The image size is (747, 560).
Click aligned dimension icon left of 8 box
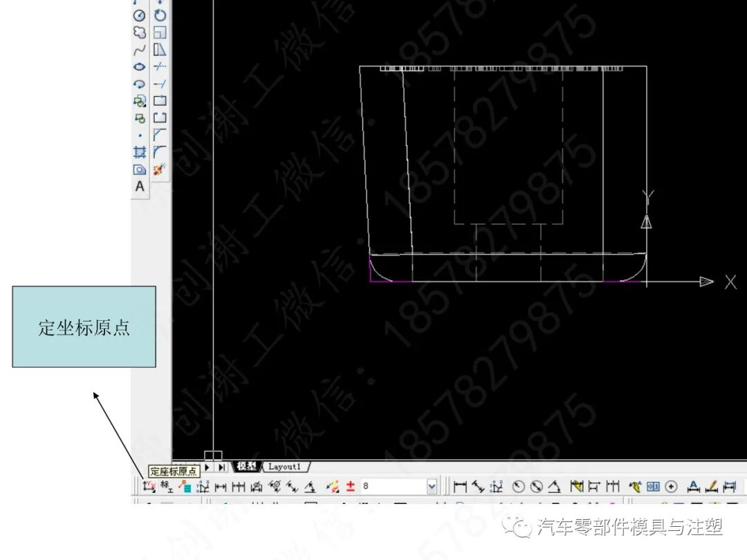point(292,486)
